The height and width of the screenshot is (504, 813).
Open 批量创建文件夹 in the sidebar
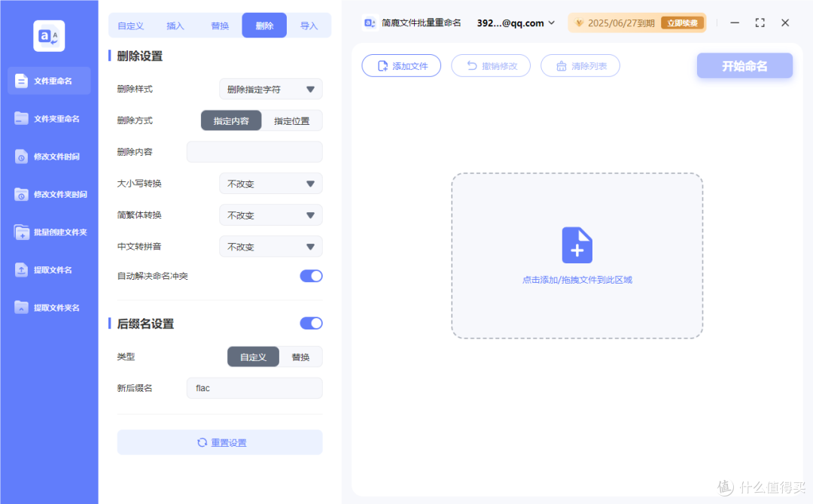[x=49, y=232]
